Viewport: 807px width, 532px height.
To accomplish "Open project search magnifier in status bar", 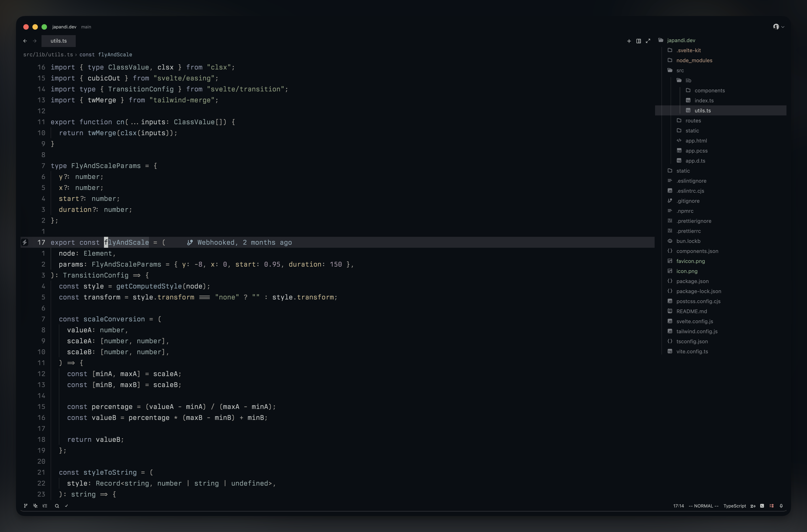I will point(57,506).
